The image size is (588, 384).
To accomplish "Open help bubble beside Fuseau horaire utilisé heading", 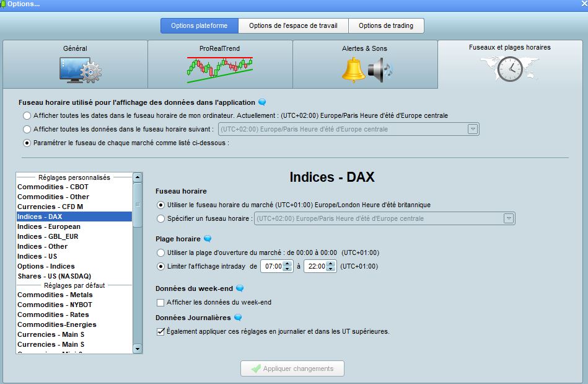I will point(263,102).
